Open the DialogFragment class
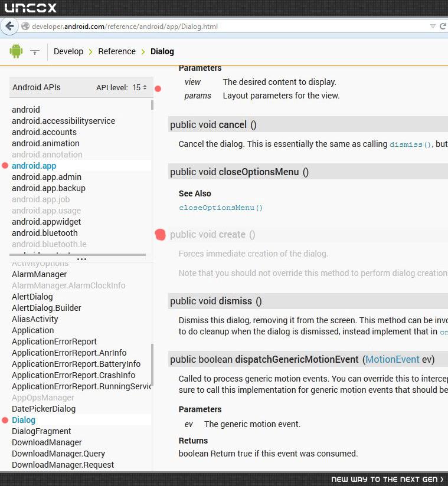The width and height of the screenshot is (448, 486). (x=41, y=431)
